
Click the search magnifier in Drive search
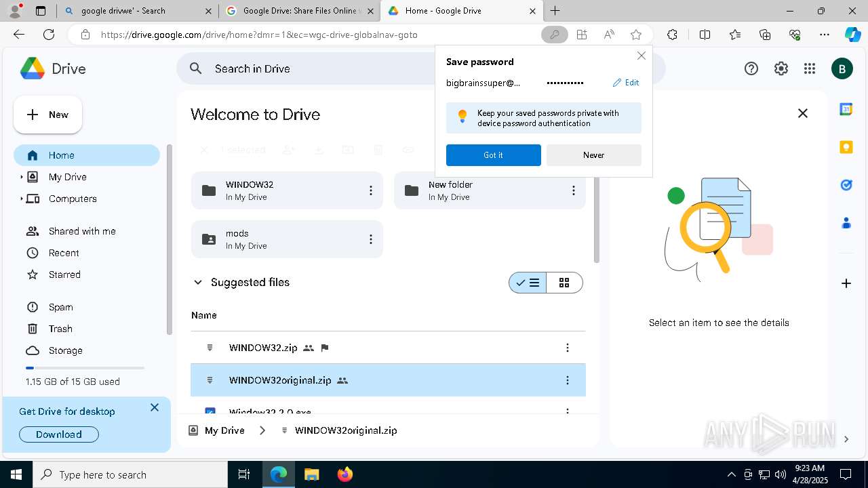pos(196,68)
